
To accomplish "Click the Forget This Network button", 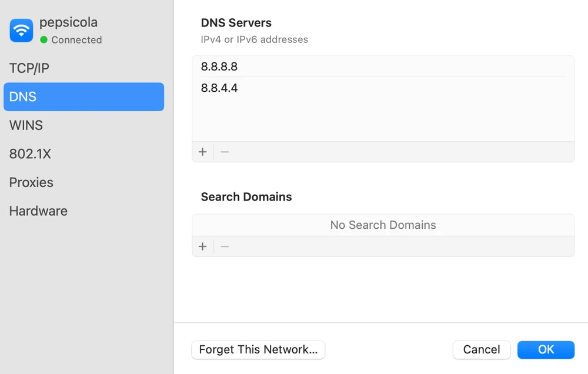I will (x=258, y=349).
